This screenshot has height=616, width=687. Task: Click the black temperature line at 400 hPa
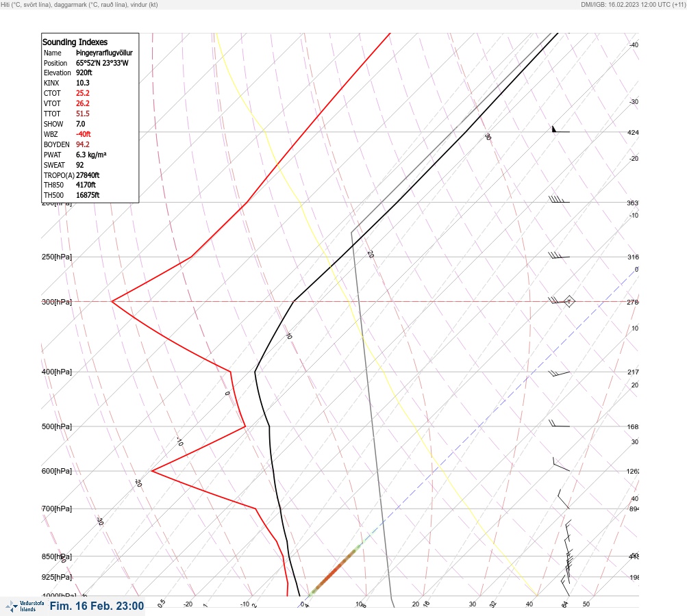(x=255, y=372)
